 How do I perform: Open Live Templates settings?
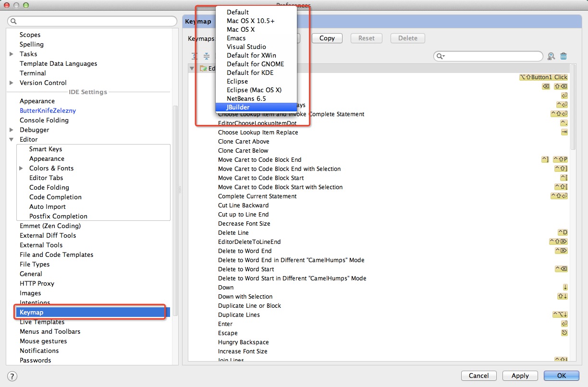click(x=42, y=322)
